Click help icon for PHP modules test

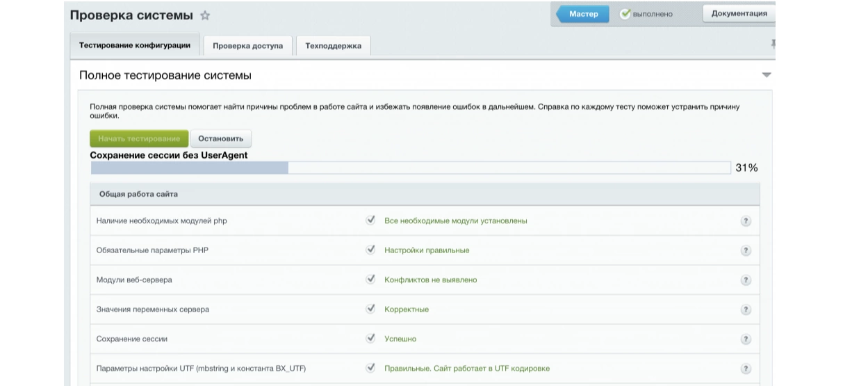(746, 221)
